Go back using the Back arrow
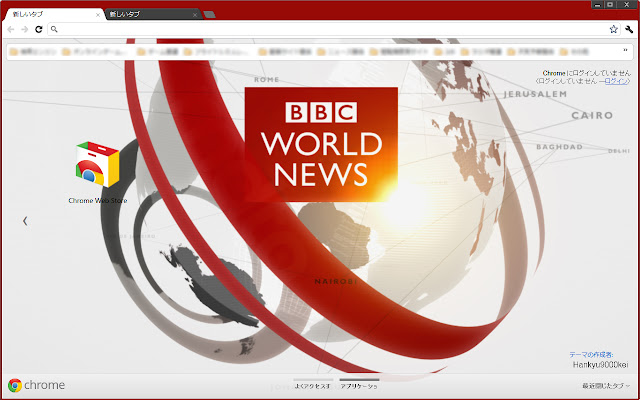Viewport: 640px width, 400px height. tap(11, 29)
